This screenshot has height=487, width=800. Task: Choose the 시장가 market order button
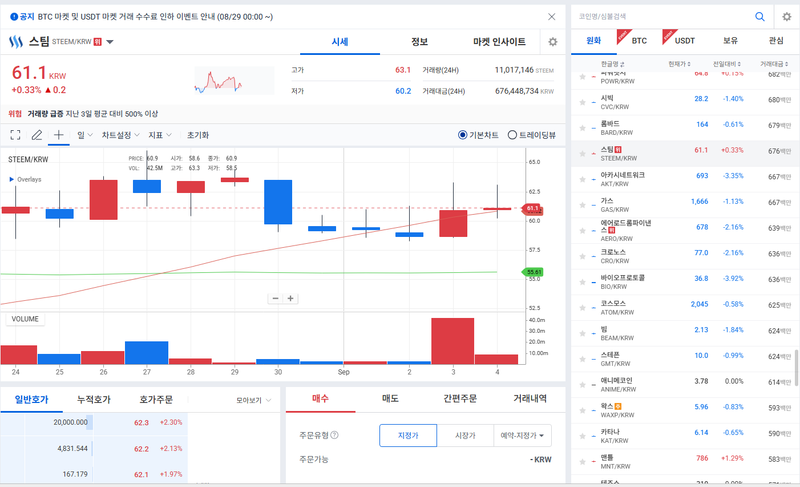(465, 435)
